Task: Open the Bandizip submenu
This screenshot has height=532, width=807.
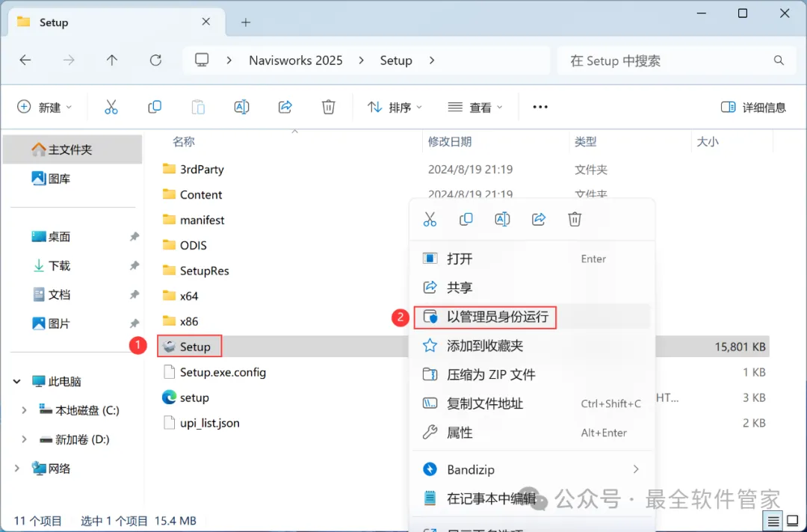Action: (532, 469)
